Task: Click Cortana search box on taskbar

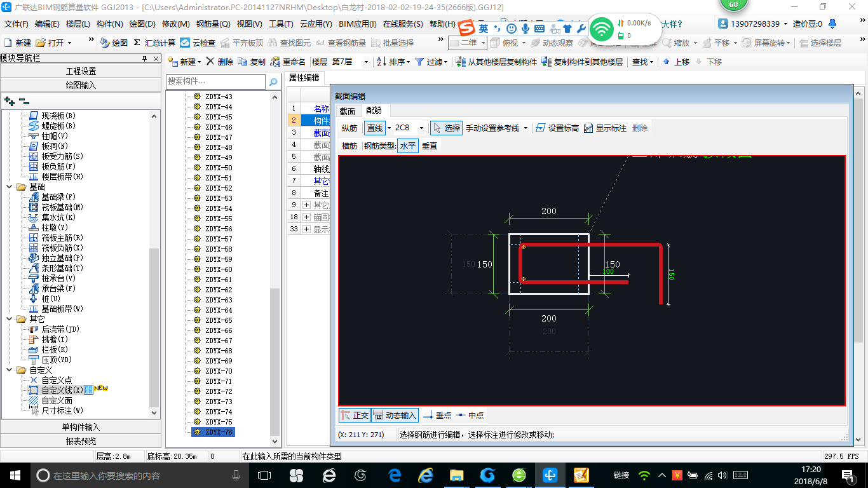Action: pos(139,475)
